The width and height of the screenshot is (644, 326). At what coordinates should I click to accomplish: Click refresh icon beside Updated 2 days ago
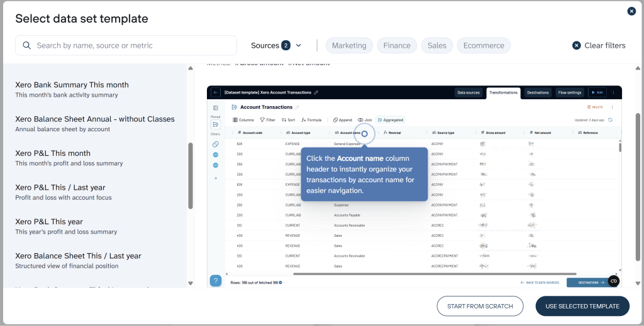(610, 120)
